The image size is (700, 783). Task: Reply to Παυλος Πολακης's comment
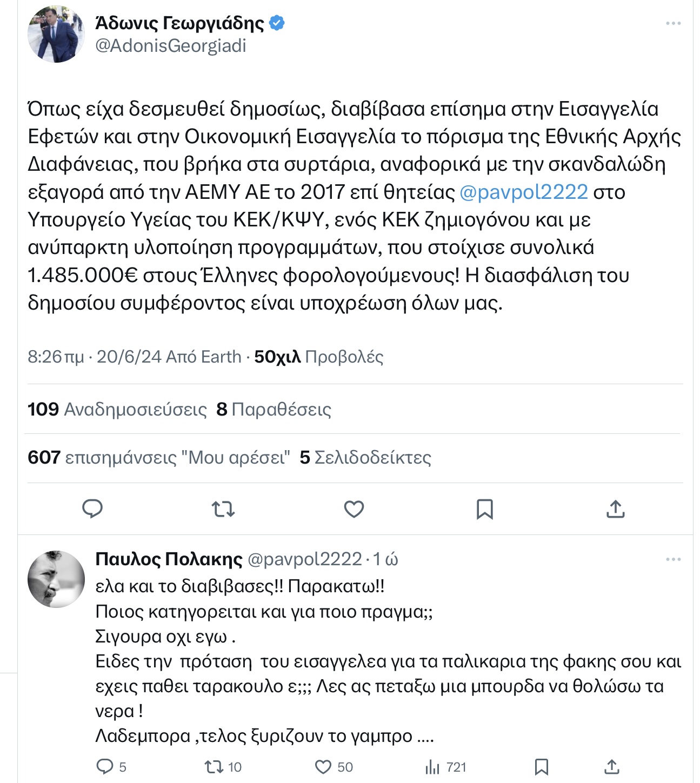click(x=104, y=767)
